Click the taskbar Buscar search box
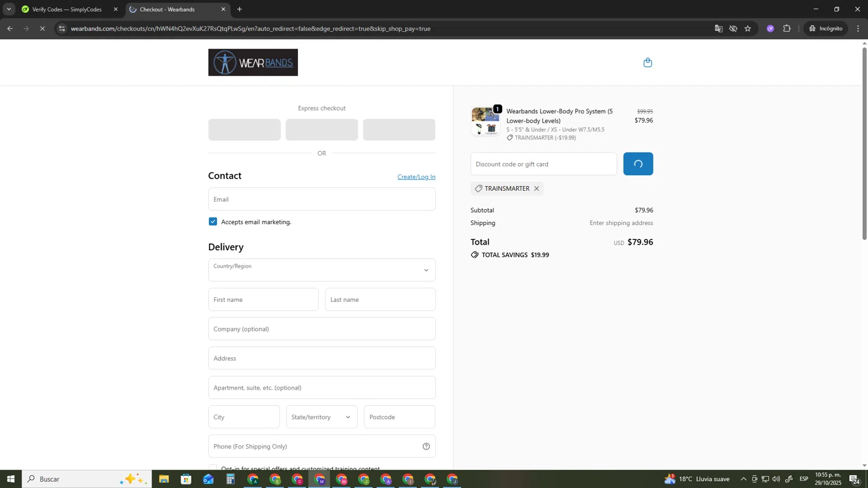This screenshot has width=868, height=488. tap(87, 479)
